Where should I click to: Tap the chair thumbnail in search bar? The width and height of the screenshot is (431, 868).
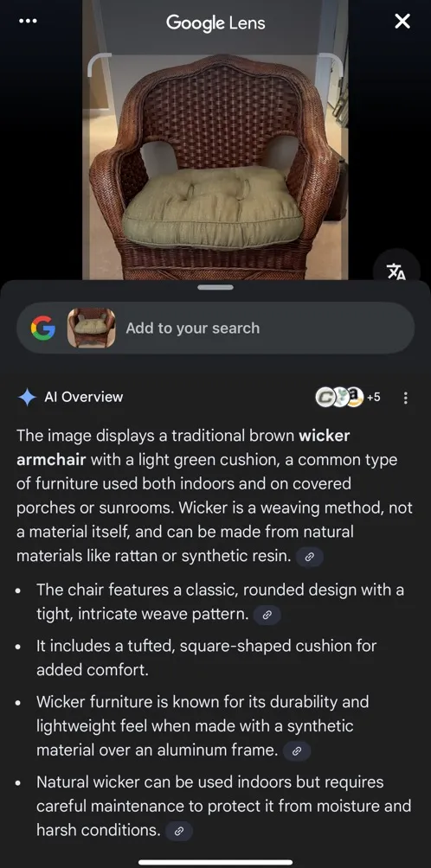pos(92,328)
